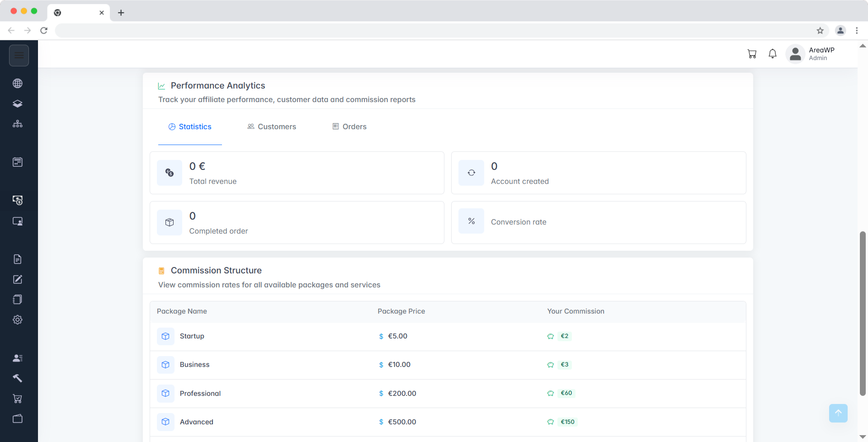Open the notifications bell

773,54
